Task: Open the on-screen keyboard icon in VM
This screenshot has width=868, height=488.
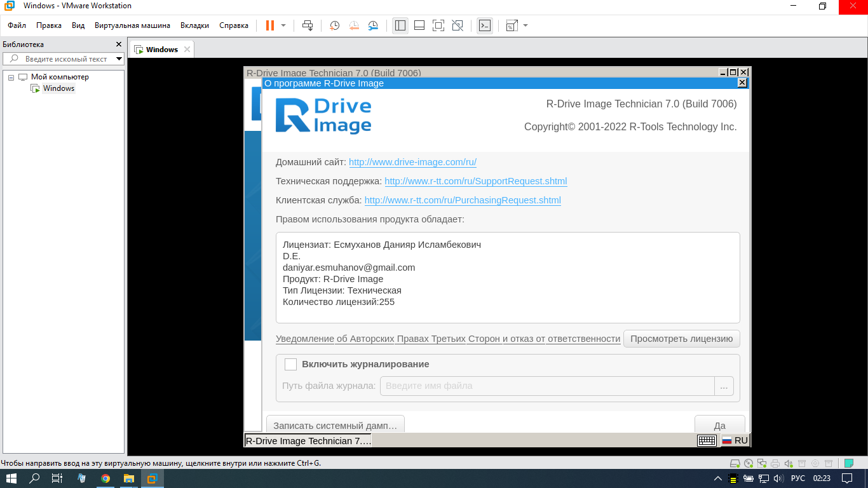Action: click(x=707, y=440)
